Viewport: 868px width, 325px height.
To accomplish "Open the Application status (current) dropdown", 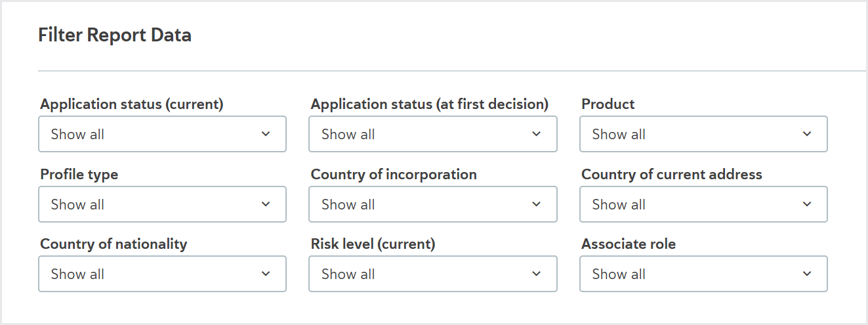I will coord(163,134).
